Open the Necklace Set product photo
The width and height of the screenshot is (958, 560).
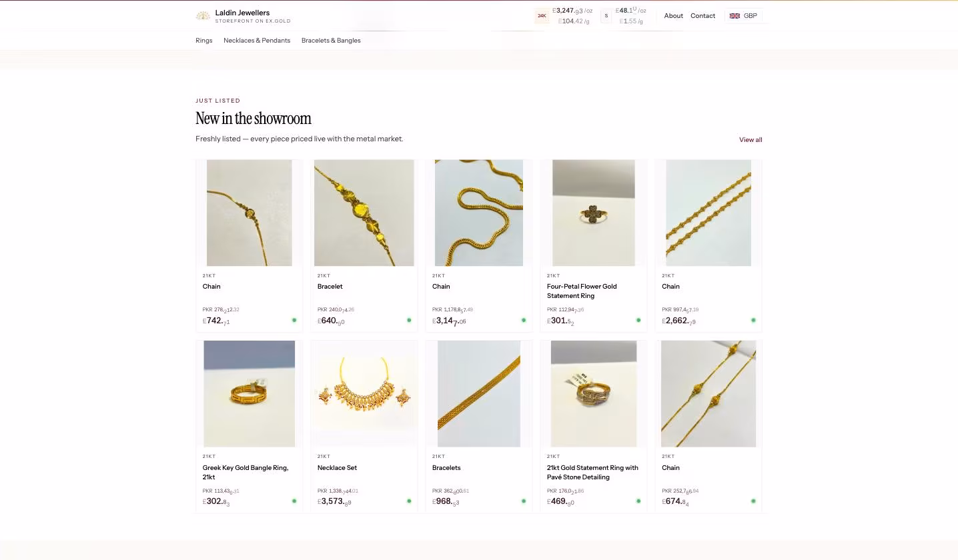click(x=364, y=394)
